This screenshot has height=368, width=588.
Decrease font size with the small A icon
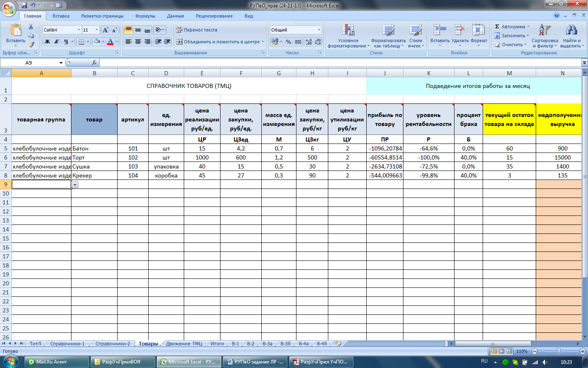click(x=114, y=30)
